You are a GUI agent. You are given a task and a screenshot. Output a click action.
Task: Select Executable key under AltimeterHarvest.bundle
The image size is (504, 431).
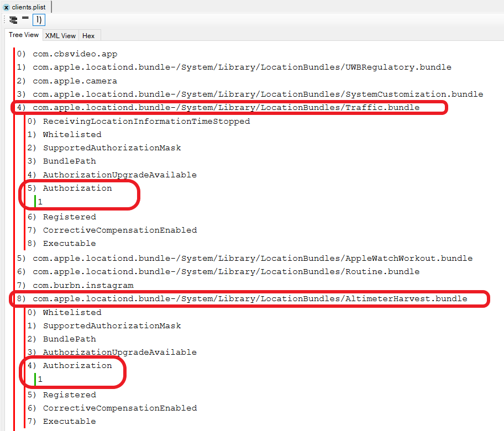69,422
